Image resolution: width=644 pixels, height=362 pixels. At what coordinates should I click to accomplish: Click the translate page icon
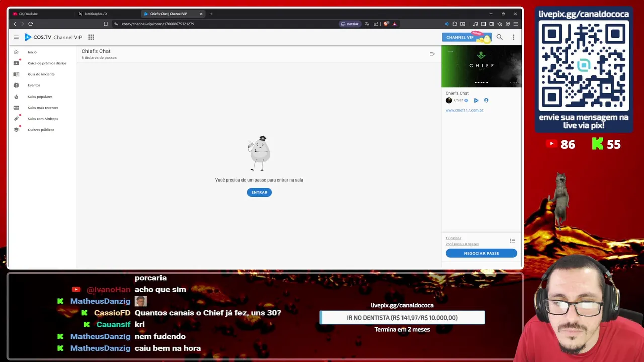(367, 24)
